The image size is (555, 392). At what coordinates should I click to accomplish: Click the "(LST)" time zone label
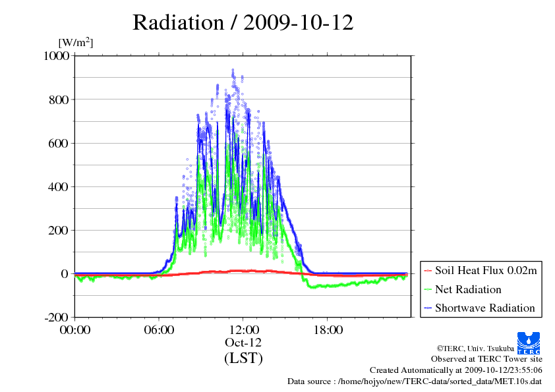pos(243,358)
